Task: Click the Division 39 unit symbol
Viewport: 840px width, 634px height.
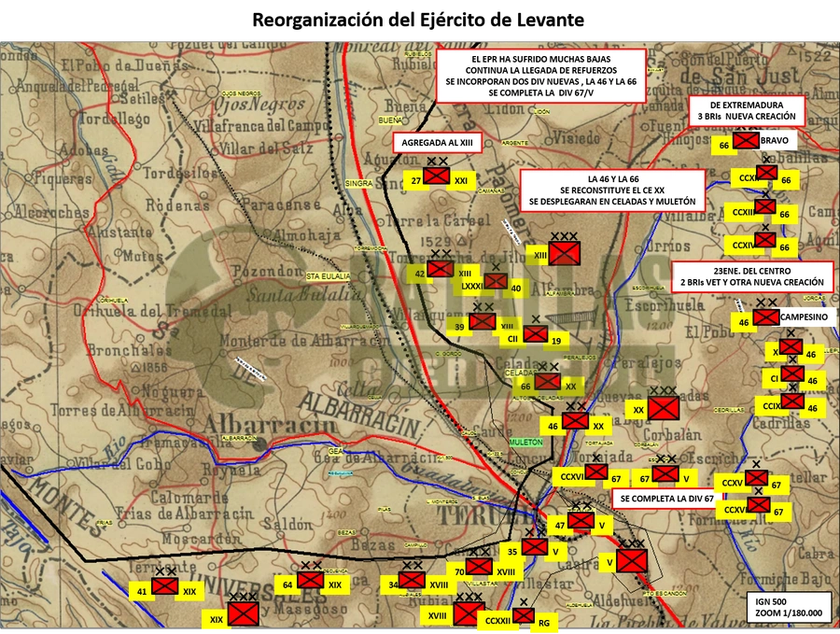Action: (x=483, y=321)
